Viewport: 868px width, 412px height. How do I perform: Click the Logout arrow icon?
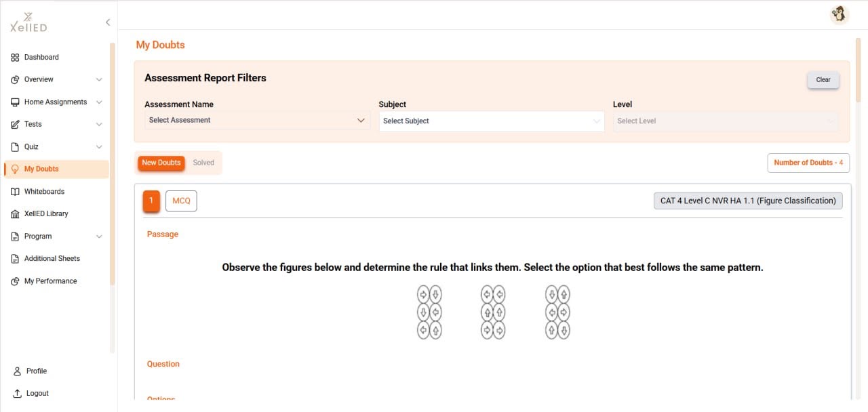[17, 394]
